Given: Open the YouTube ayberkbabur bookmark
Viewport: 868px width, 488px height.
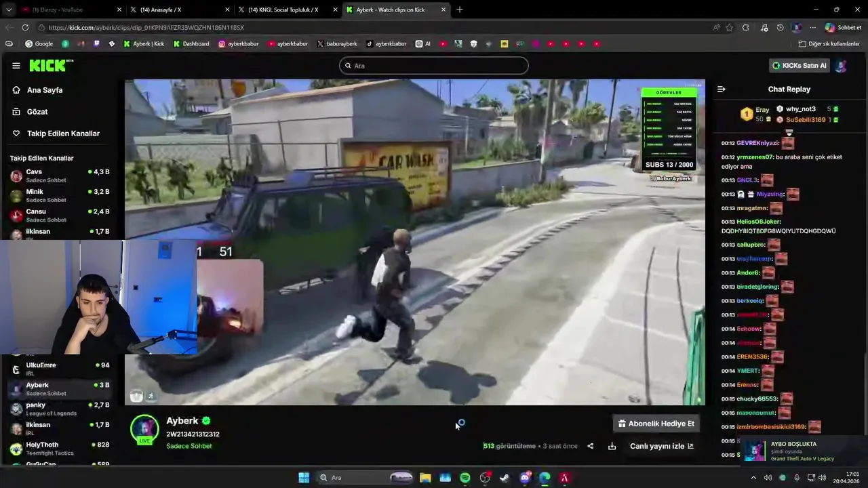Looking at the screenshot, I should (288, 44).
